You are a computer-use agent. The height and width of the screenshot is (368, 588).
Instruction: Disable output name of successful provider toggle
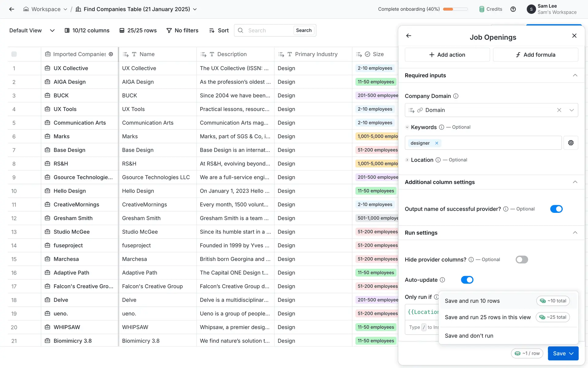[556, 209]
